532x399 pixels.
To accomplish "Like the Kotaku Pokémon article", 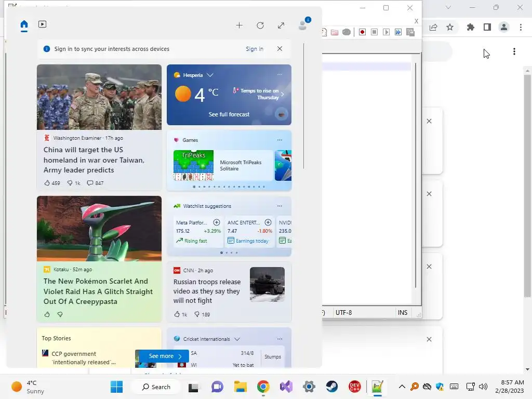I will tap(47, 314).
